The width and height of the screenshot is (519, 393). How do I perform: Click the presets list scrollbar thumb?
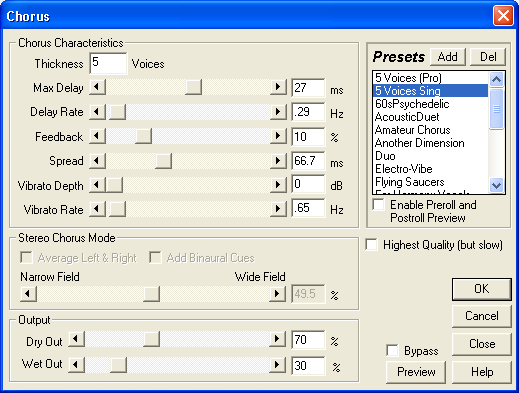point(497,108)
